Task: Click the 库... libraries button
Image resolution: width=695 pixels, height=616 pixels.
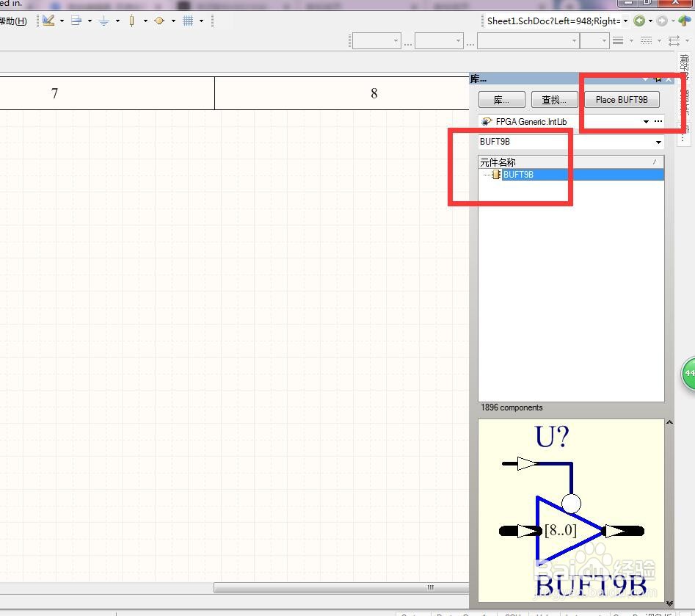Action: (502, 99)
